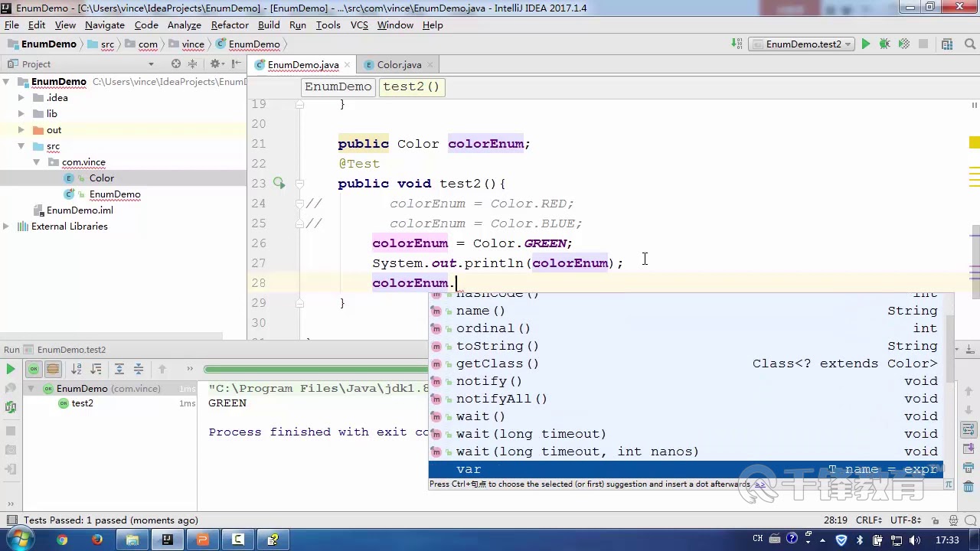Select getClass() completion suggestion
980x551 pixels.
click(685, 364)
